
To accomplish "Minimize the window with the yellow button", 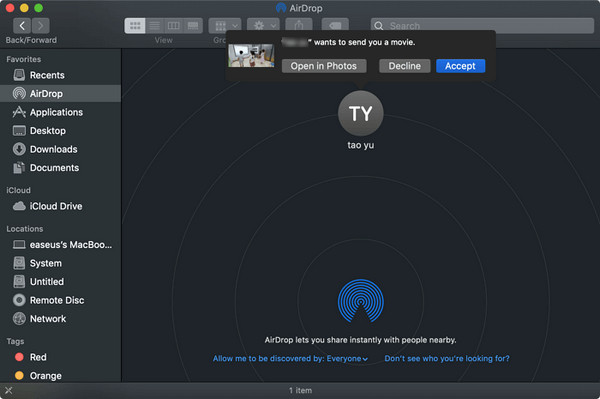I will pyautogui.click(x=24, y=8).
